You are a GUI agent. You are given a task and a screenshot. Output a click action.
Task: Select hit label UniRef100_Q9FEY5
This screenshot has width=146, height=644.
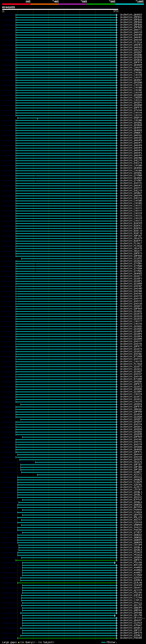coord(131,633)
